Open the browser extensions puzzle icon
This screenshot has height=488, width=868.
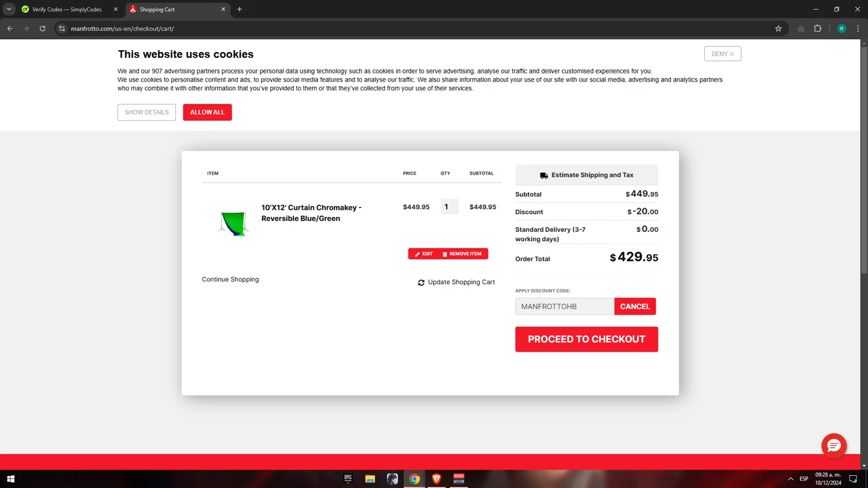coord(818,28)
